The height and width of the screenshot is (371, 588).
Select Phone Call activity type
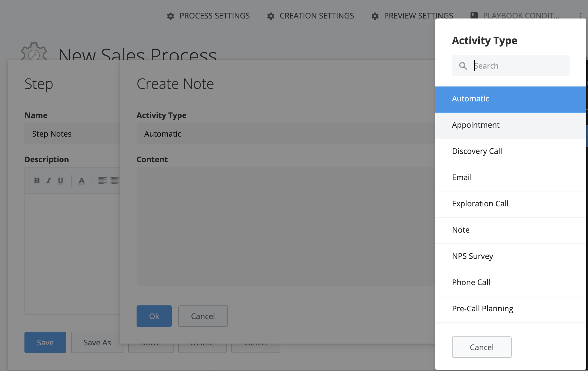coord(510,283)
